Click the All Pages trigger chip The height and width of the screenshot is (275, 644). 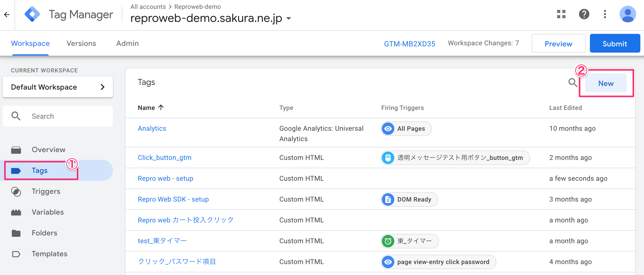(406, 129)
